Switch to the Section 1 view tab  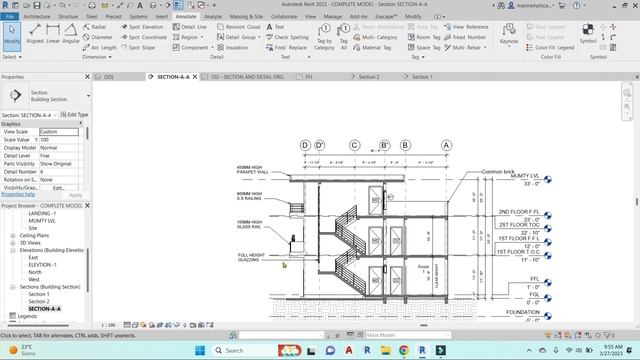pos(422,77)
